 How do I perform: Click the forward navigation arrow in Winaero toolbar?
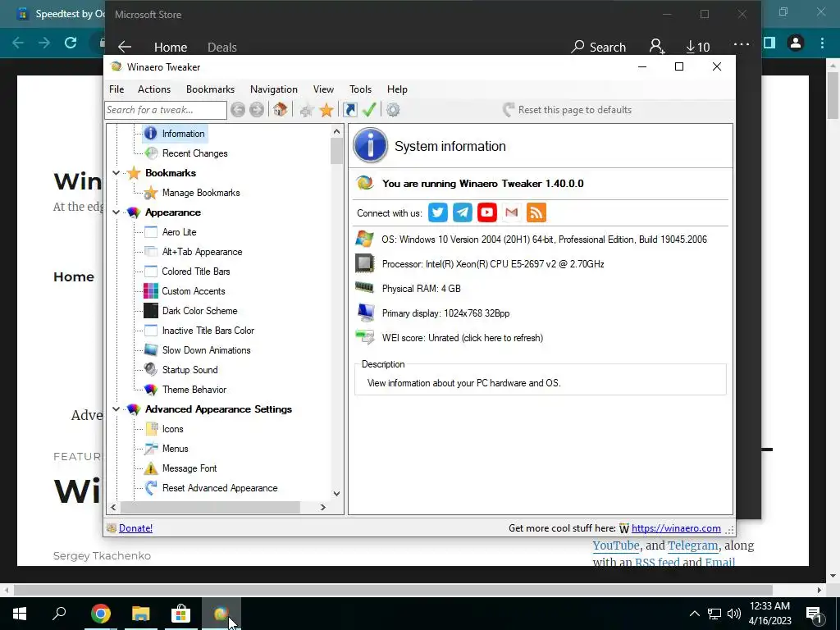[x=257, y=110]
